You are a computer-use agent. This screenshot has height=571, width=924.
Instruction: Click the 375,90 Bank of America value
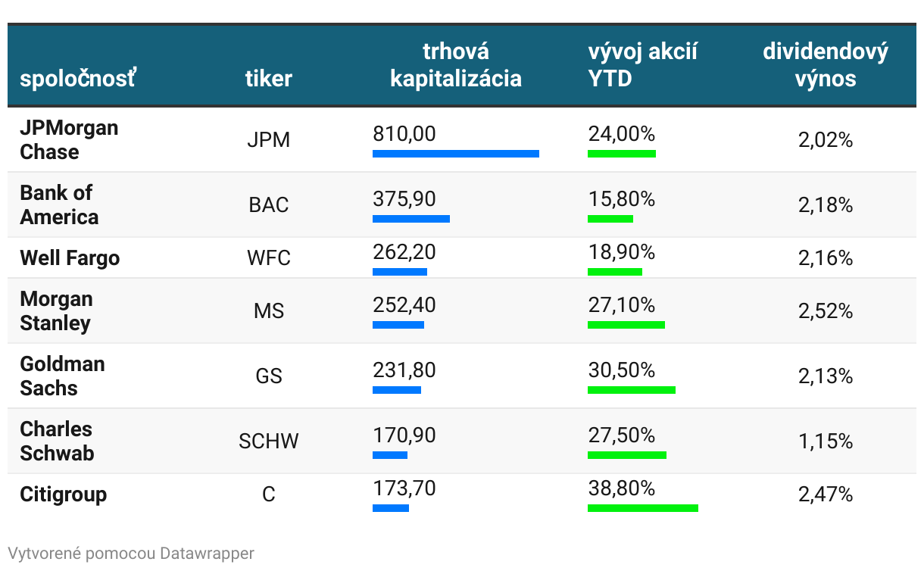click(x=404, y=198)
